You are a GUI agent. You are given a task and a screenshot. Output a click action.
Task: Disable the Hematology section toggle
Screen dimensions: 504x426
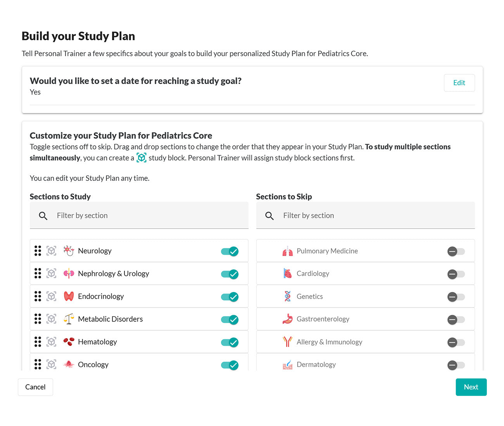[230, 342]
